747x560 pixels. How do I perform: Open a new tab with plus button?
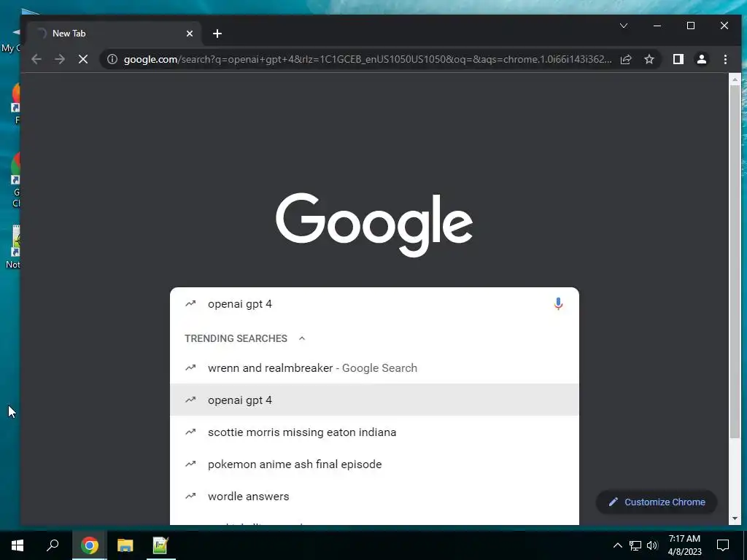click(217, 34)
